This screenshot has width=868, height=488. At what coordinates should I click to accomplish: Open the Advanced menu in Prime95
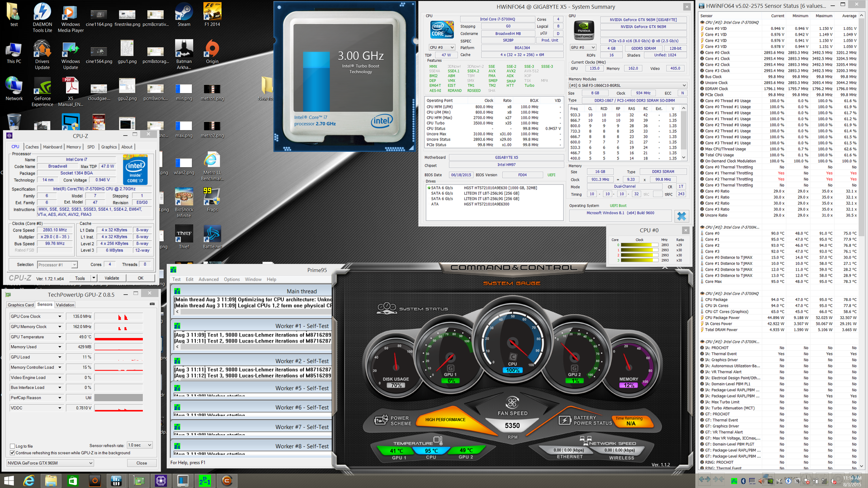[208, 279]
